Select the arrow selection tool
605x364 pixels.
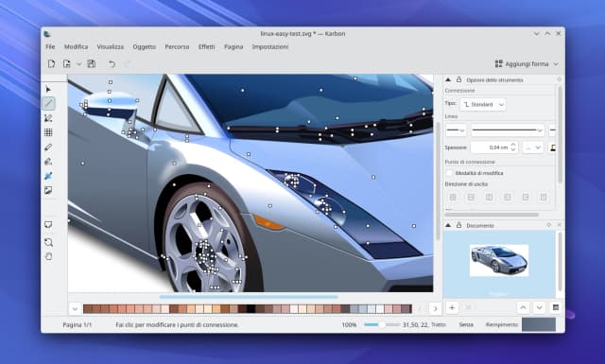tap(48, 90)
